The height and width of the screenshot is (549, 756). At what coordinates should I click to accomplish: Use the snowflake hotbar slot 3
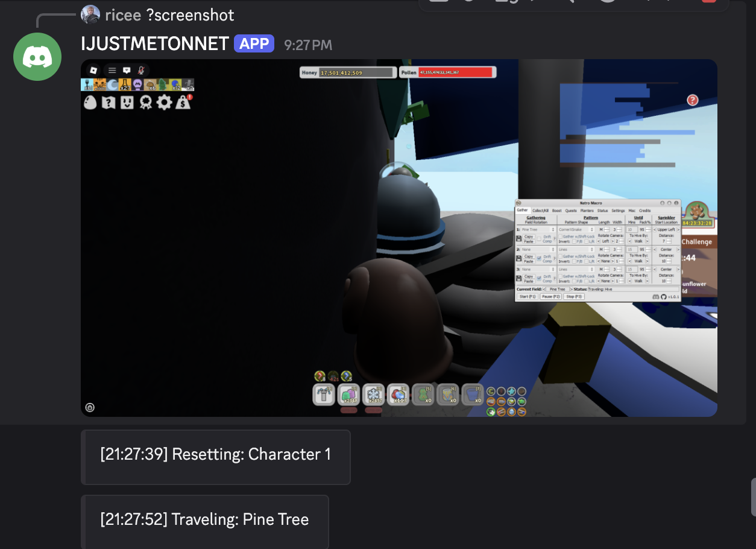tap(373, 395)
